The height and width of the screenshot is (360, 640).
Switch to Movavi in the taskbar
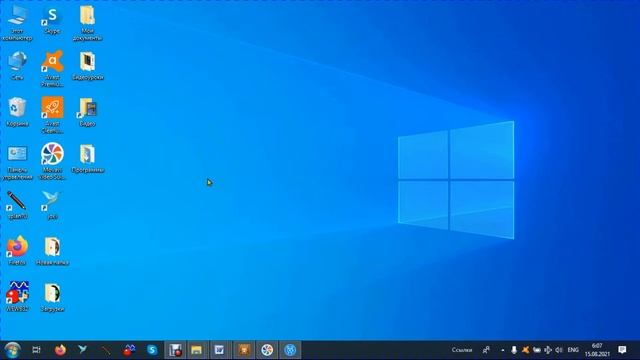(267, 350)
